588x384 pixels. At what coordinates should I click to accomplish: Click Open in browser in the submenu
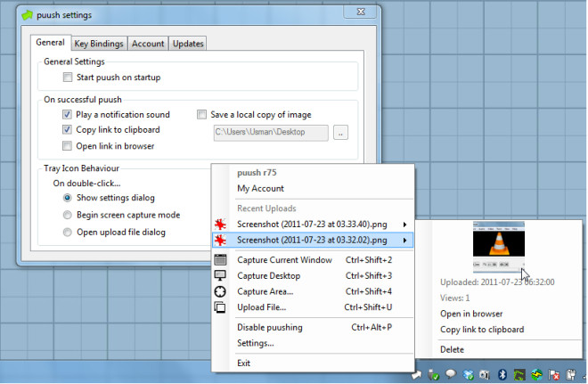point(471,314)
